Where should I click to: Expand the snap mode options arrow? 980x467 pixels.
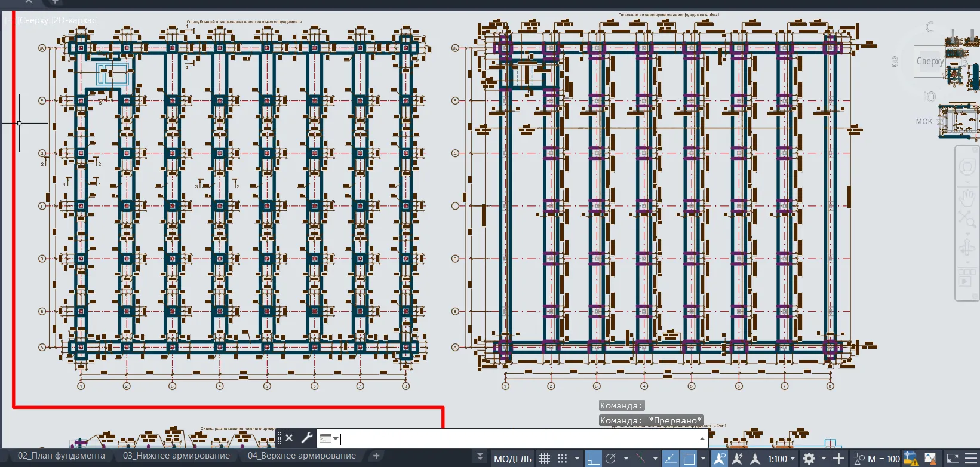(577, 459)
